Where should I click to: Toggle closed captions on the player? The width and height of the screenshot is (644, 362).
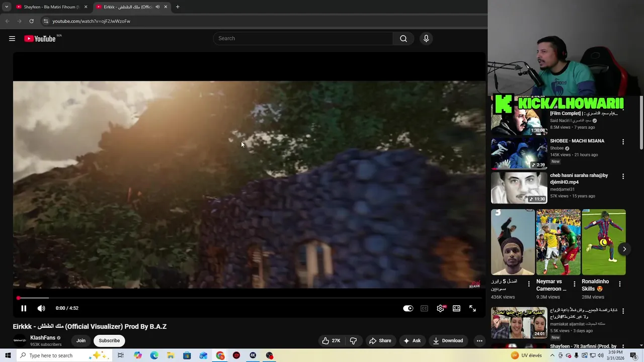click(x=424, y=308)
